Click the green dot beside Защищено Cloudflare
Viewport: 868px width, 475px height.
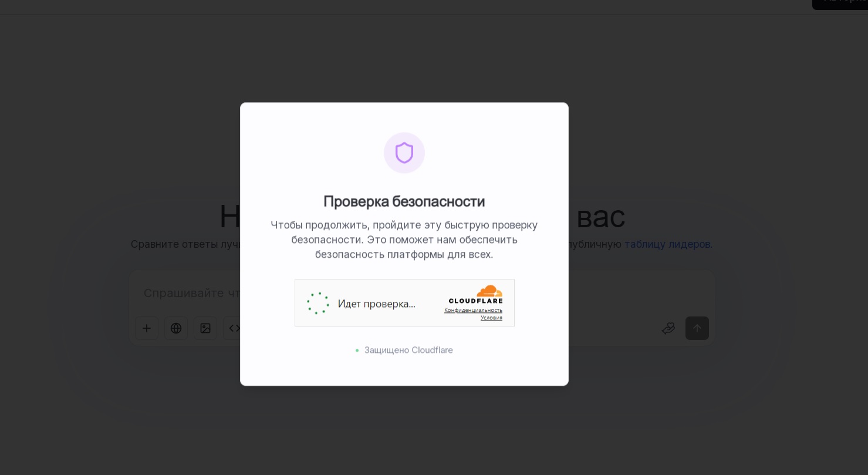tap(357, 350)
